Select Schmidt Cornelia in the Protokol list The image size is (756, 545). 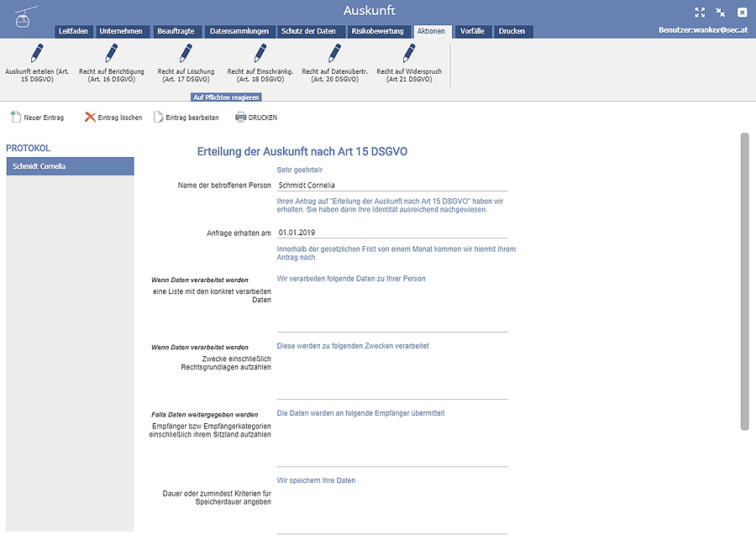click(x=70, y=166)
